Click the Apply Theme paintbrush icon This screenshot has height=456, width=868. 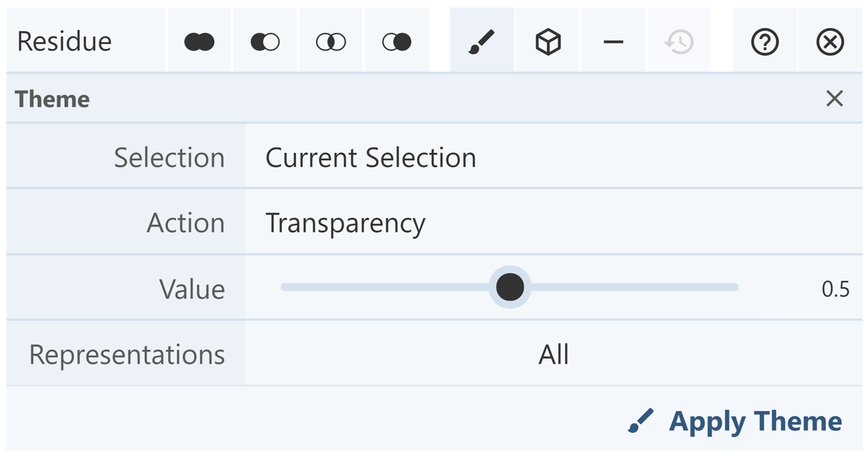click(x=641, y=421)
